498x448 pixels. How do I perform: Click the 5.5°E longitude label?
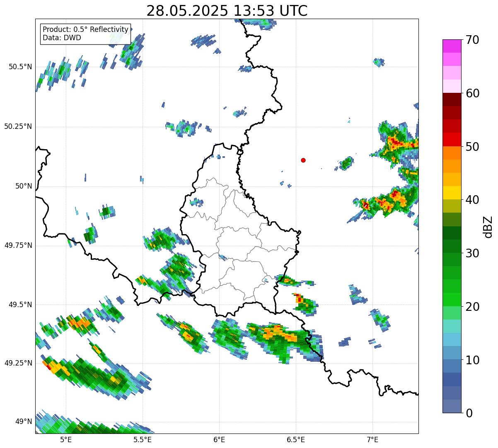click(x=143, y=440)
